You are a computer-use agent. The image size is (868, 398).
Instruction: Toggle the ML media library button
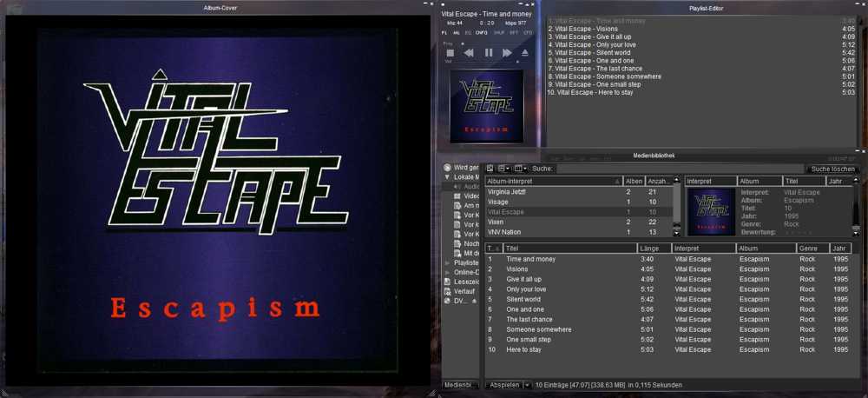456,32
